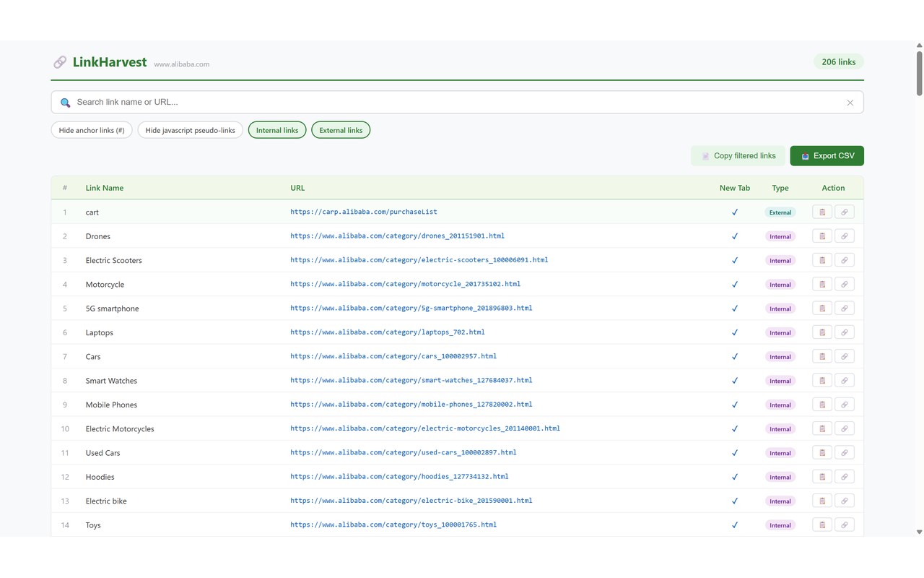Toggle the External links filter chip
The image size is (924, 578).
coord(341,130)
